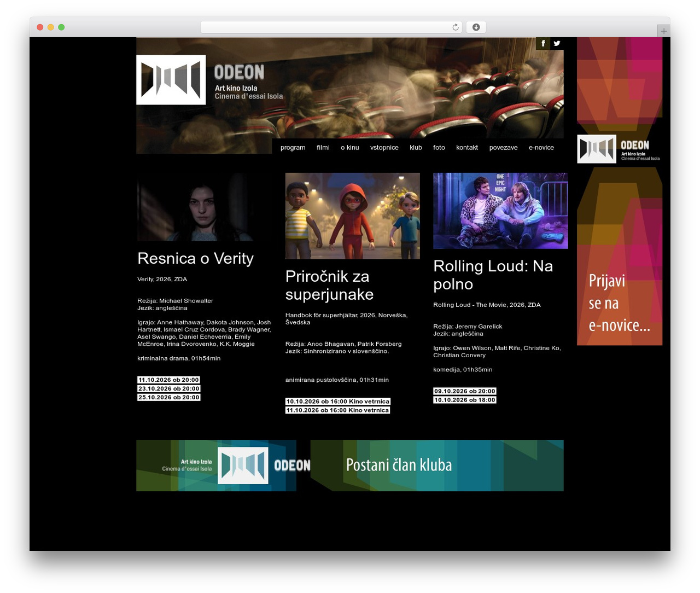Click the text 'Režija: Michael Showalter'
This screenshot has height=593, width=700.
click(x=175, y=301)
